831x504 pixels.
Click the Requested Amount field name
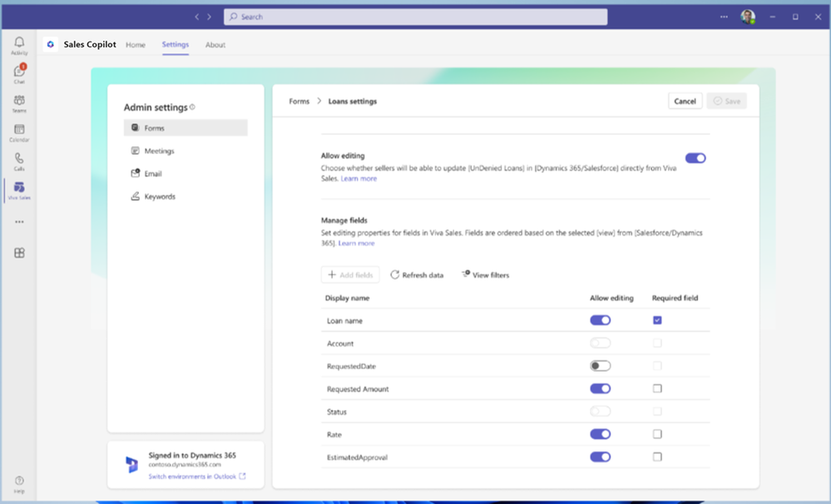358,389
